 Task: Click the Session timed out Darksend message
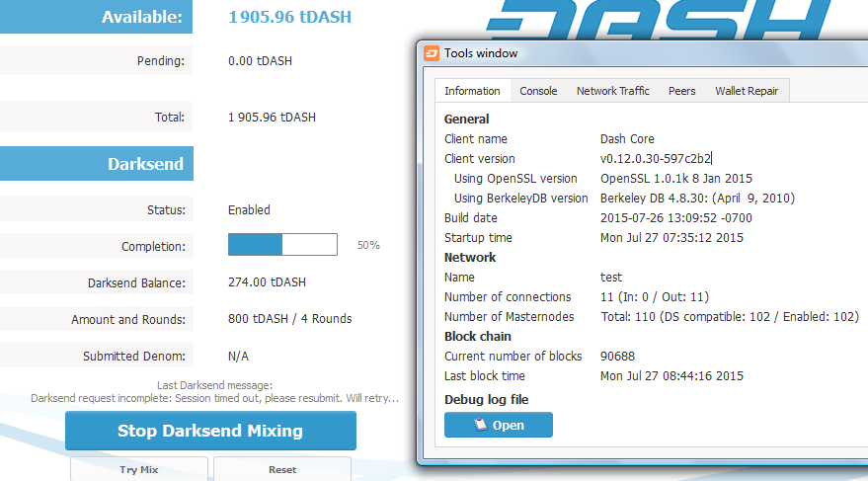pos(215,398)
